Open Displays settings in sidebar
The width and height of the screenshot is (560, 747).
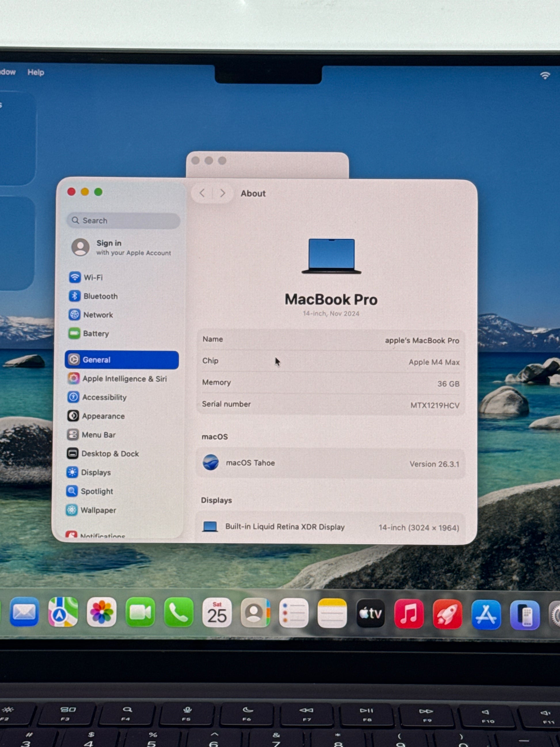[x=96, y=472]
